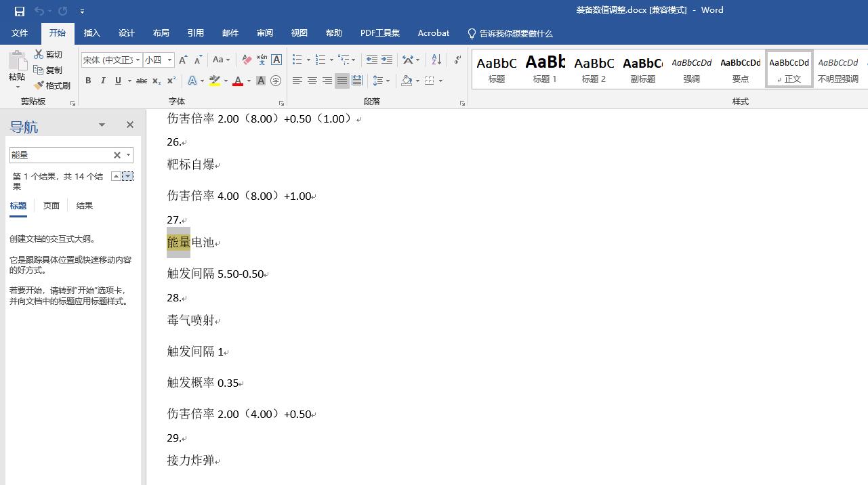Apply subscript formatting

pyautogui.click(x=157, y=81)
